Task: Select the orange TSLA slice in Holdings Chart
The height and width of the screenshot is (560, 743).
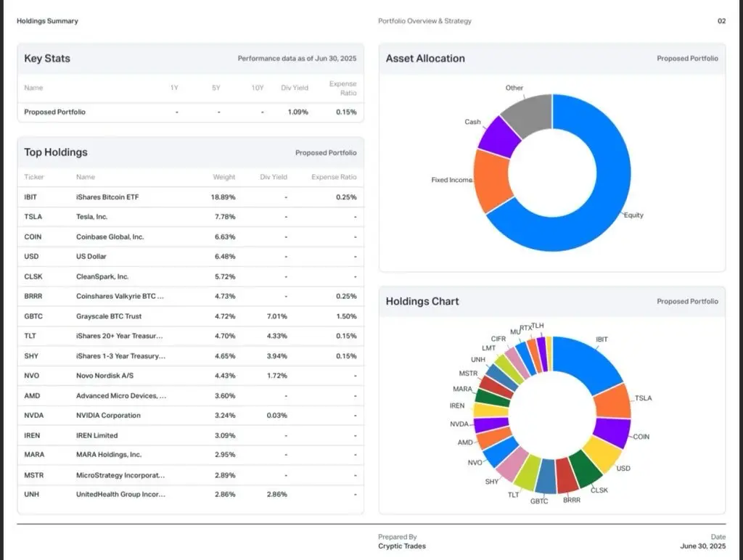Action: click(612, 402)
